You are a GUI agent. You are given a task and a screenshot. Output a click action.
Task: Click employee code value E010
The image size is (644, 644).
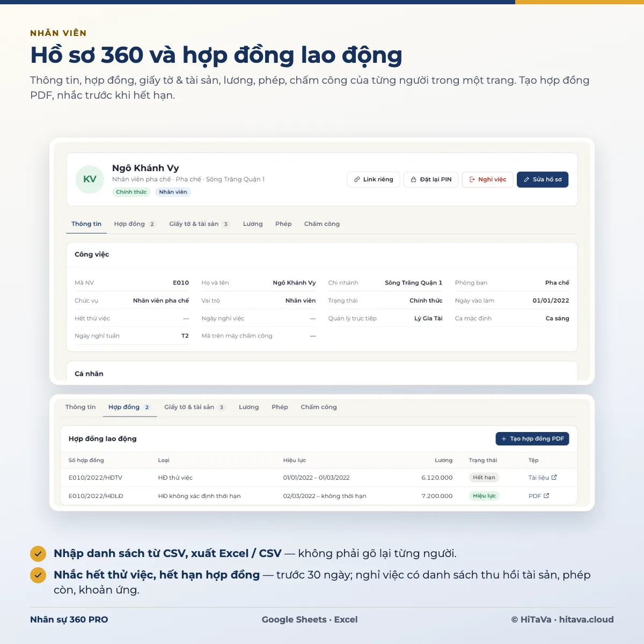(181, 283)
